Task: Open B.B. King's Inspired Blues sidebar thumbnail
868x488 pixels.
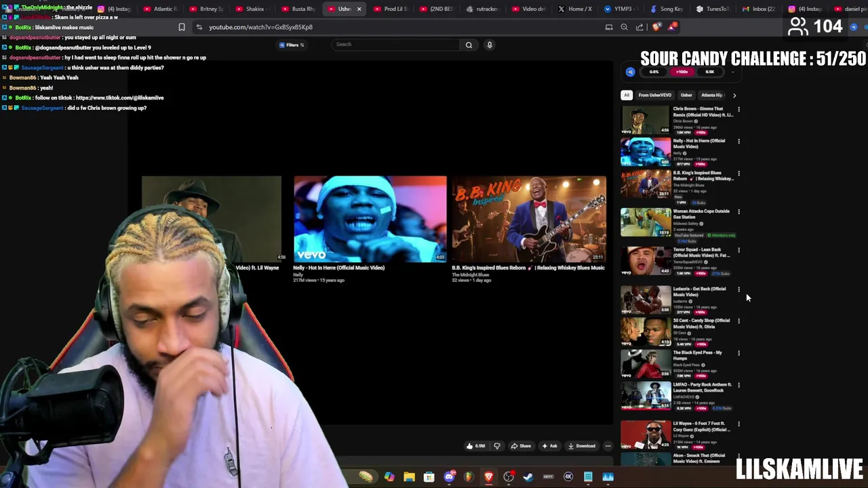Action: click(x=646, y=184)
